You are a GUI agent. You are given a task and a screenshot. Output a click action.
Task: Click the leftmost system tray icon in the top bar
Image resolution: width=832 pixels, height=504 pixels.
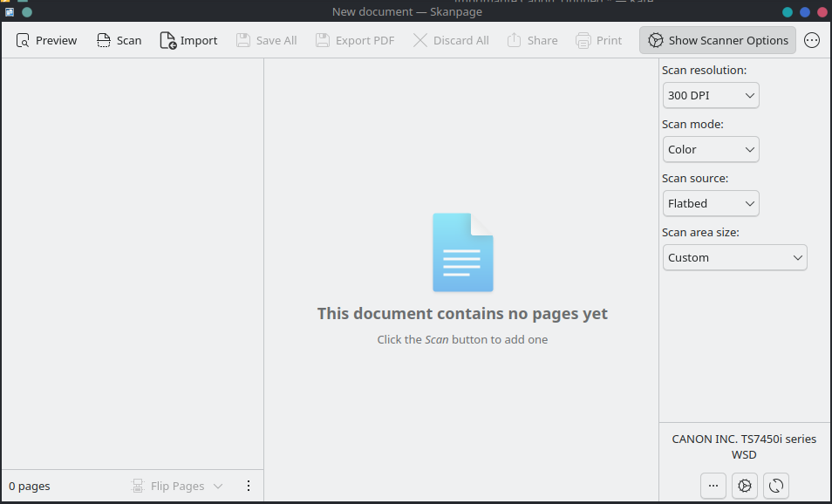pos(9,11)
